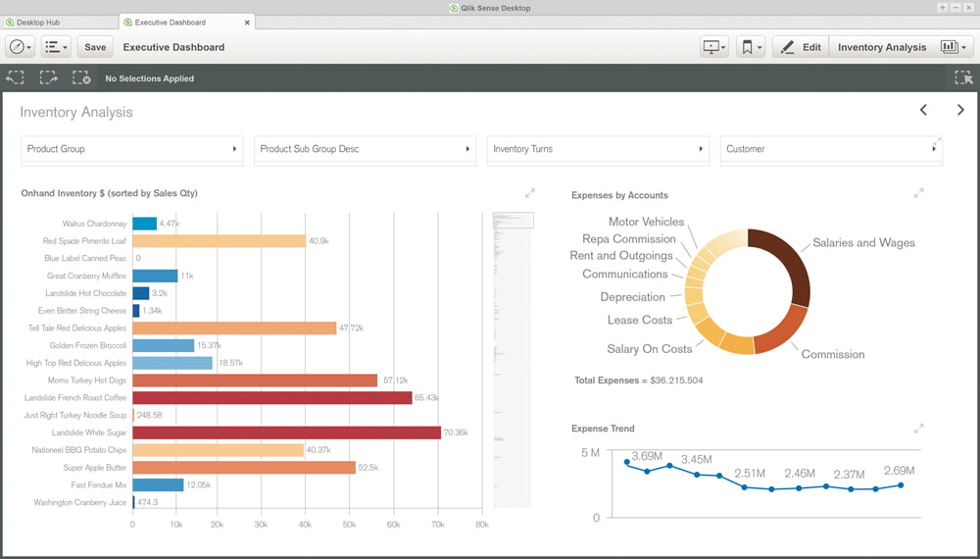Click the Onhand Inventory chart mini scrollbar
This screenshot has width=980, height=559.
(x=513, y=220)
